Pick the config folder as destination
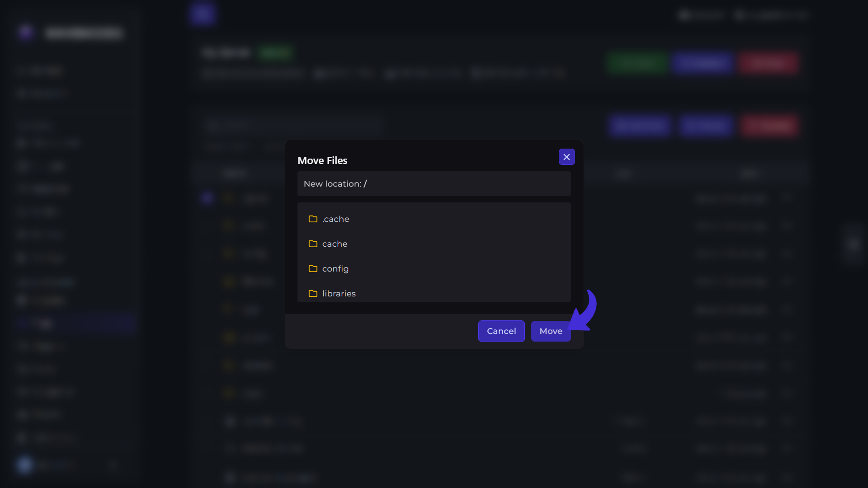Screen dimensions: 868x488 [x=335, y=268]
